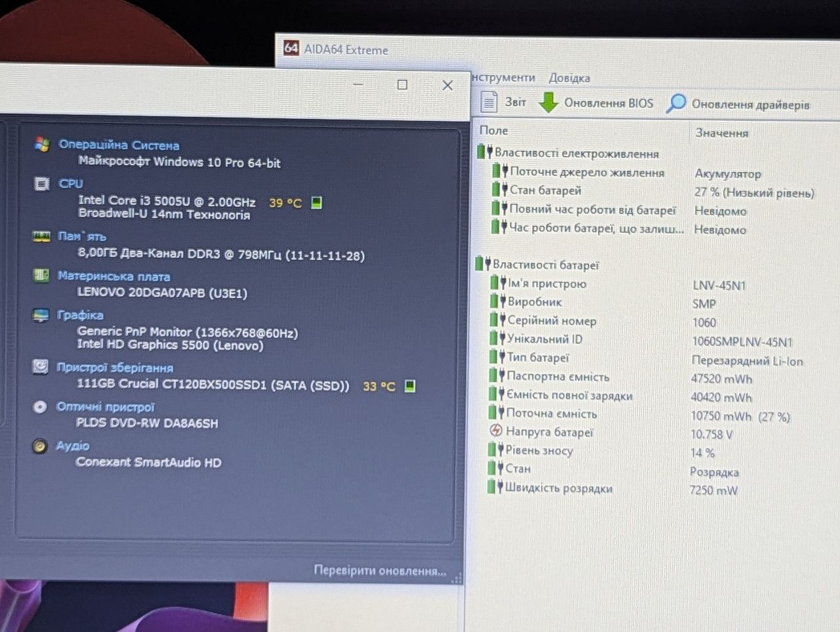Viewport: 840px width, 632px height.
Task: Open the Пам'ять section link
Action: coord(82,236)
